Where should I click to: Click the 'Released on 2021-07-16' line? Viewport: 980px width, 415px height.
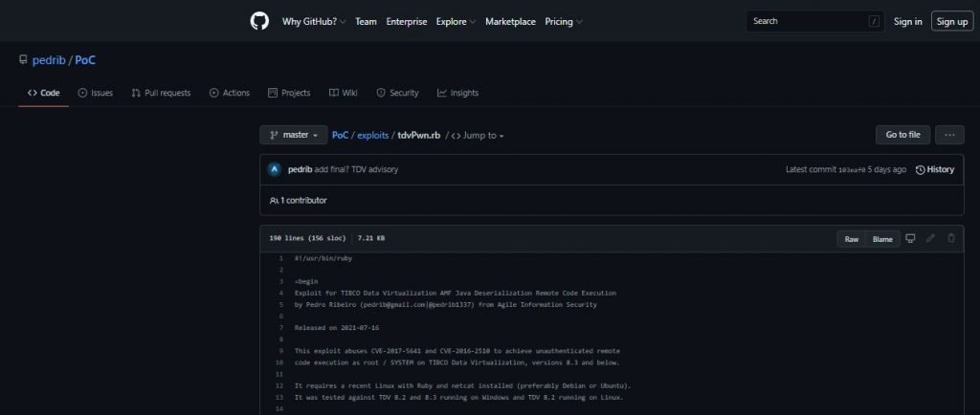click(337, 328)
